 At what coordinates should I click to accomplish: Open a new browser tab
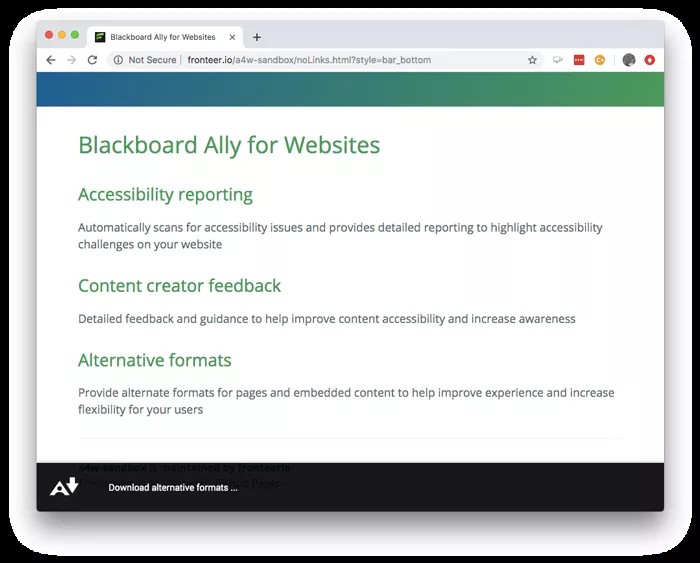coord(257,37)
